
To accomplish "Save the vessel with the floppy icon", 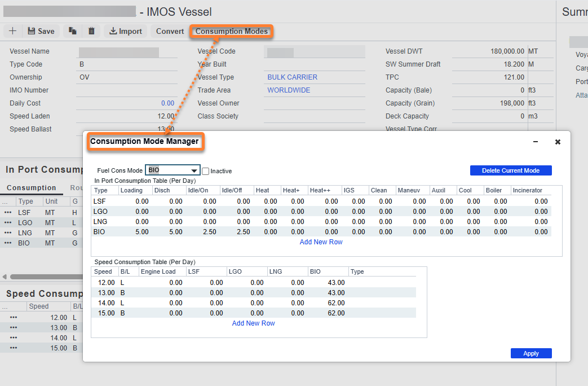I will [41, 31].
